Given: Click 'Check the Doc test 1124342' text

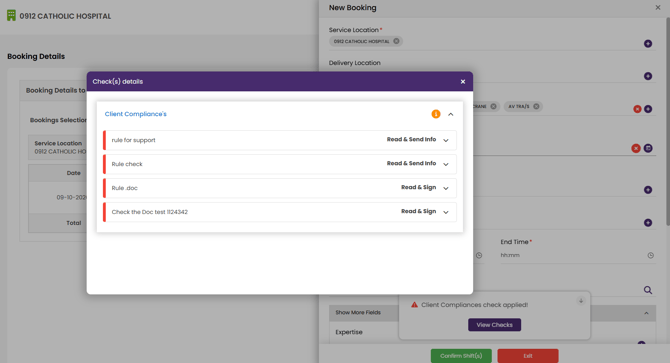Looking at the screenshot, I should [x=150, y=212].
